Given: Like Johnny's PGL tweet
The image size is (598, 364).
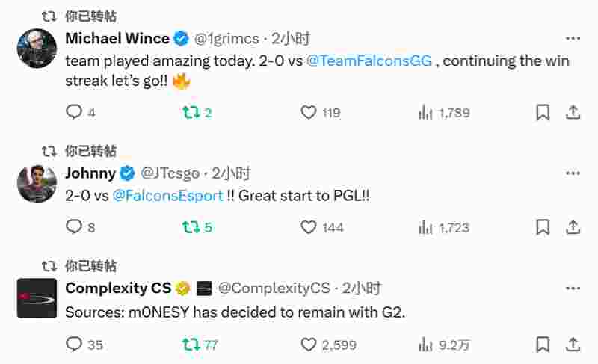Looking at the screenshot, I should (309, 227).
